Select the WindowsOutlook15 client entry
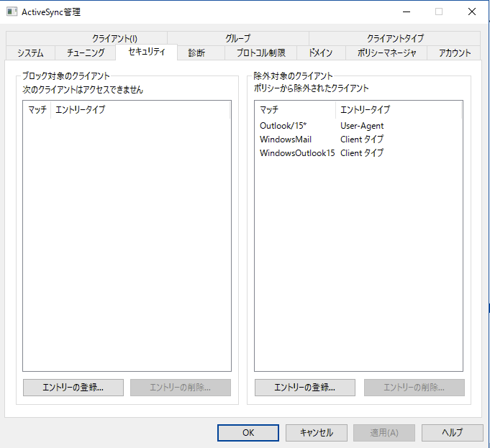The height and width of the screenshot is (448, 490). [x=297, y=153]
